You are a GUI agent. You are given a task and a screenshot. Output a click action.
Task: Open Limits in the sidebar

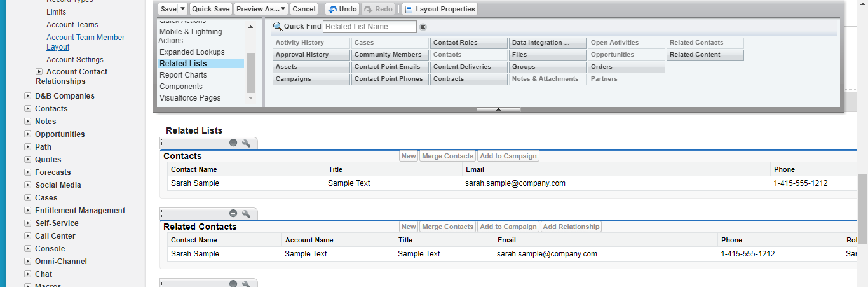pos(56,12)
